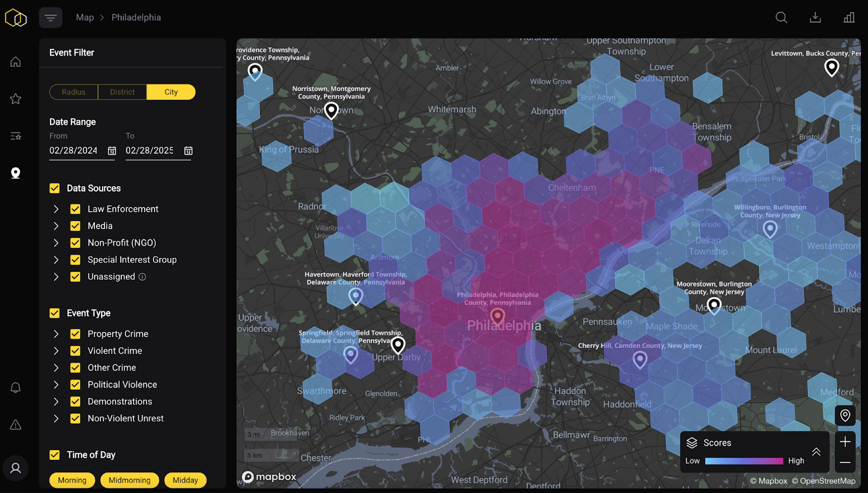Toggle the Morning time chip
Image resolution: width=868 pixels, height=493 pixels.
coord(72,480)
